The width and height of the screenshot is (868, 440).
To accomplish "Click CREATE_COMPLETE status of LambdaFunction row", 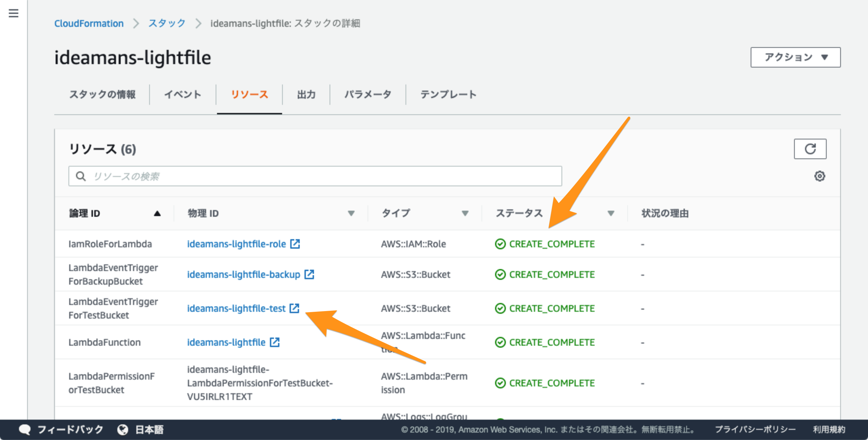I will 545,342.
